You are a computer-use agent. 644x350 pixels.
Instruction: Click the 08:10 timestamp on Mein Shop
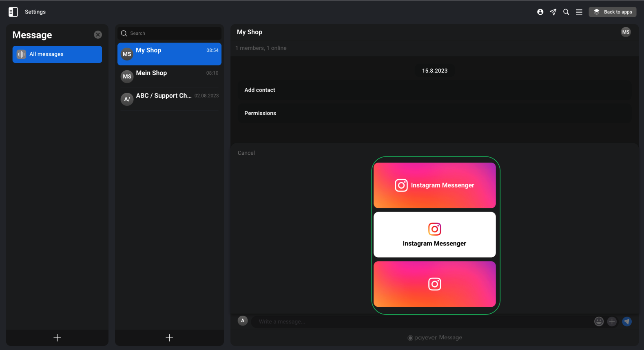pos(212,73)
